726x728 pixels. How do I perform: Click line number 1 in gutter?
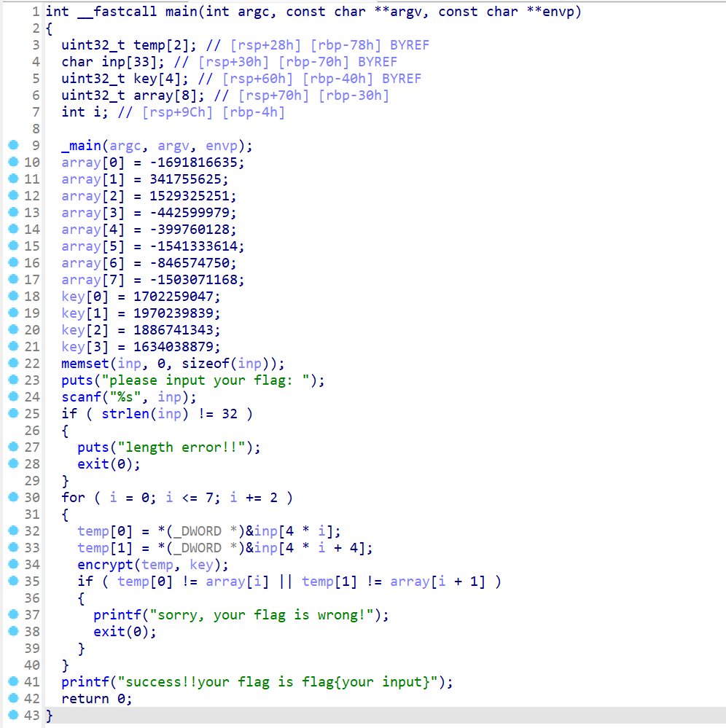36,12
